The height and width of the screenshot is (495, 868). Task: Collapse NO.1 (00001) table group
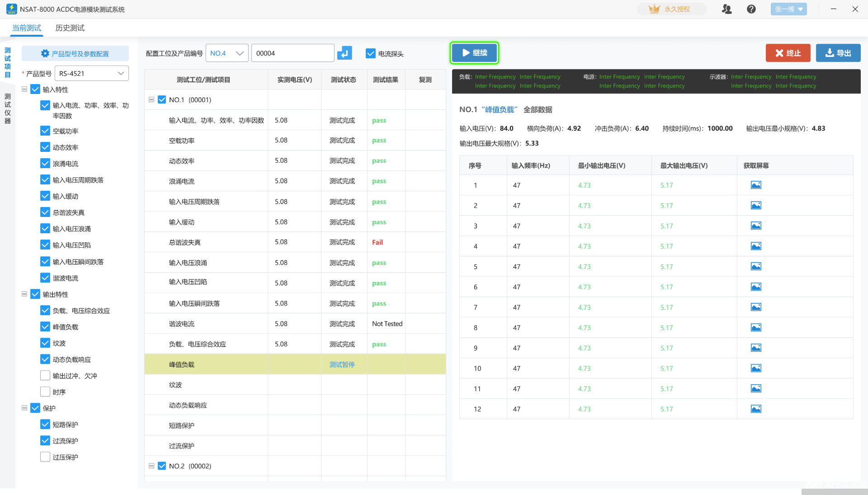151,99
